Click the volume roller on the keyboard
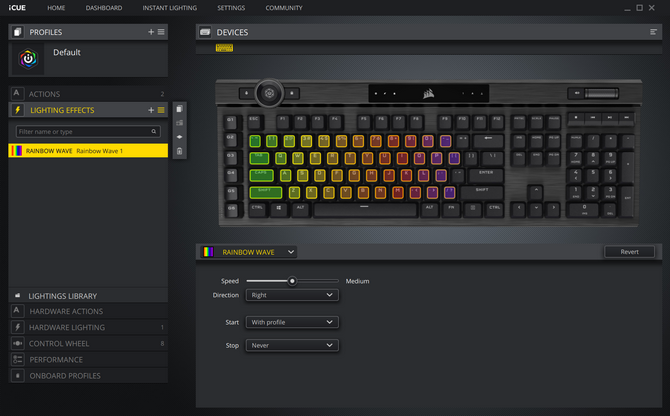670x416 pixels. click(601, 93)
